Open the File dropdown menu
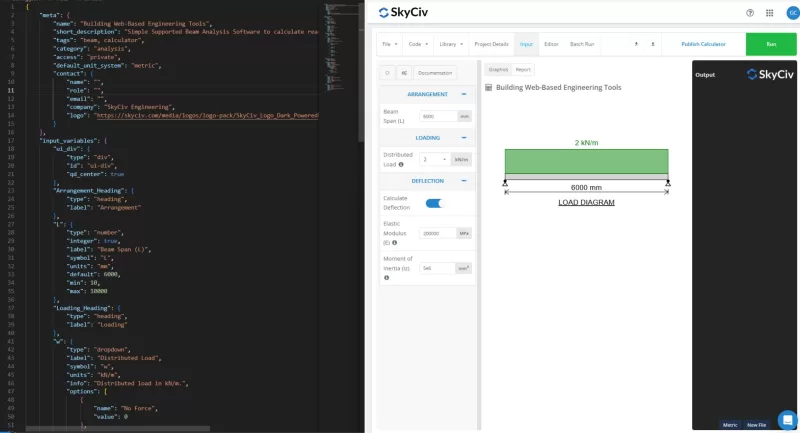The width and height of the screenshot is (800, 433). pos(390,44)
